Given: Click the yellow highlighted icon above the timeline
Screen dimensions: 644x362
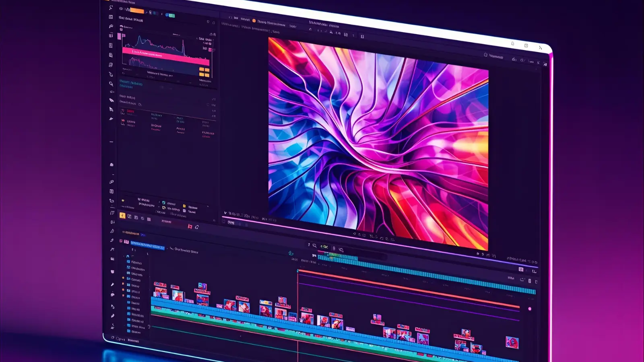Looking at the screenshot, I should (x=122, y=216).
